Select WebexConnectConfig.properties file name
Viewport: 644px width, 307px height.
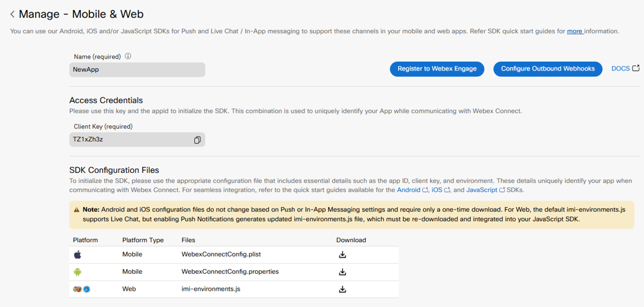click(230, 272)
